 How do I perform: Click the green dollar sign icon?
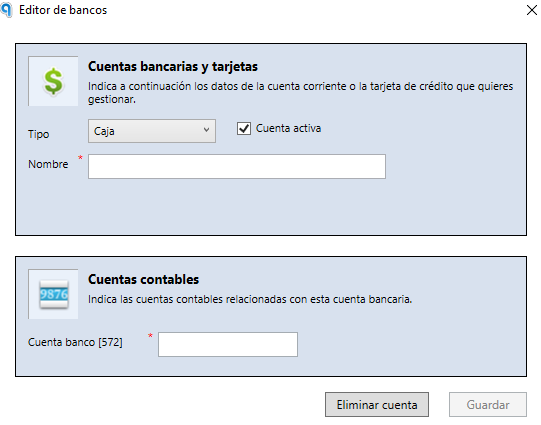(53, 81)
